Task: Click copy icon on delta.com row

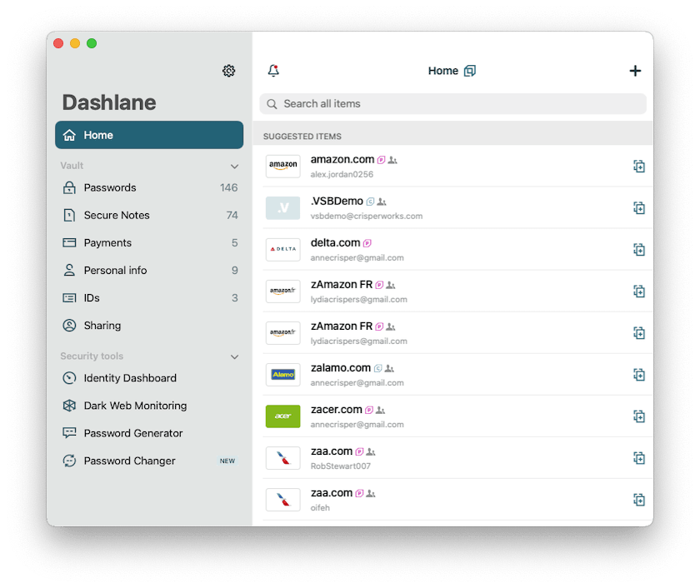Action: pos(639,250)
